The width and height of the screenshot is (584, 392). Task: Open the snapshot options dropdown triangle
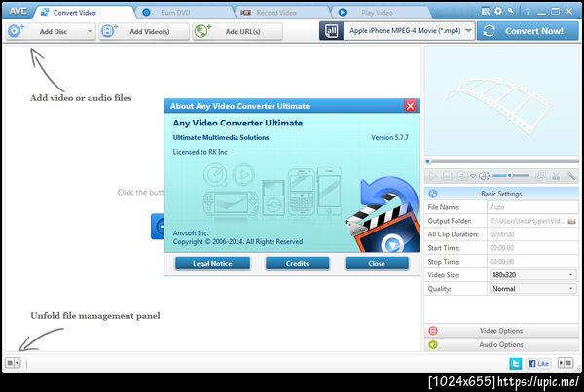473,176
